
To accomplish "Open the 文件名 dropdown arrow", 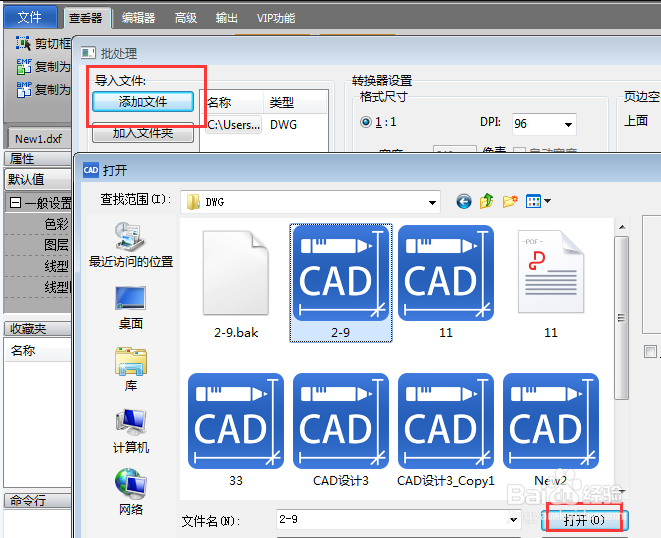I will (x=513, y=519).
